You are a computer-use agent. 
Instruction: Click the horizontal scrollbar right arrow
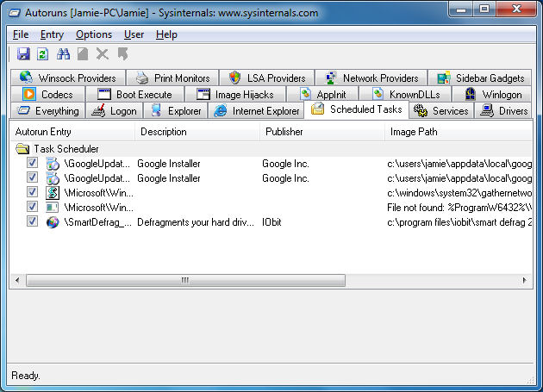click(525, 280)
